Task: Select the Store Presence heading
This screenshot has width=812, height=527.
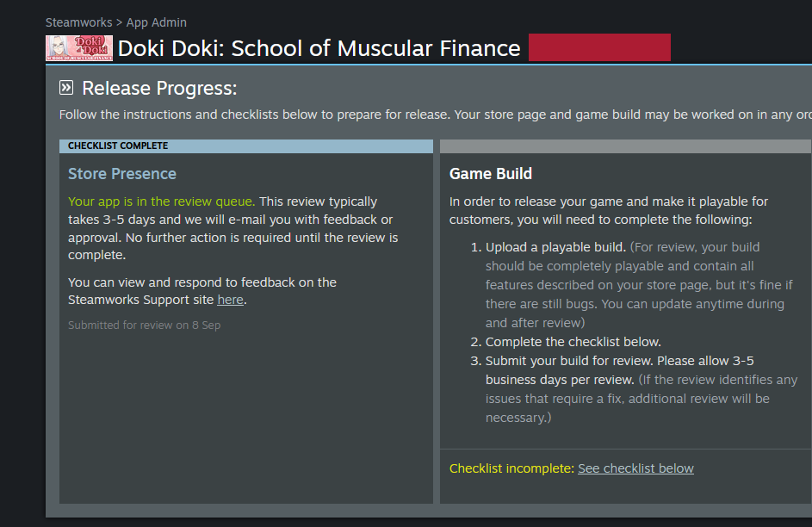Action: coord(122,174)
